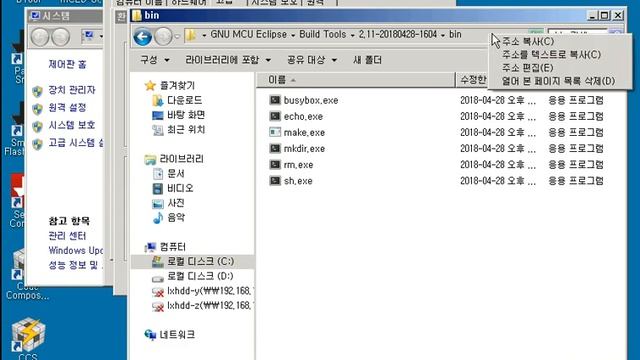
Task: Select 2.11-20180428-1604 breadcrumb
Action: 398,35
